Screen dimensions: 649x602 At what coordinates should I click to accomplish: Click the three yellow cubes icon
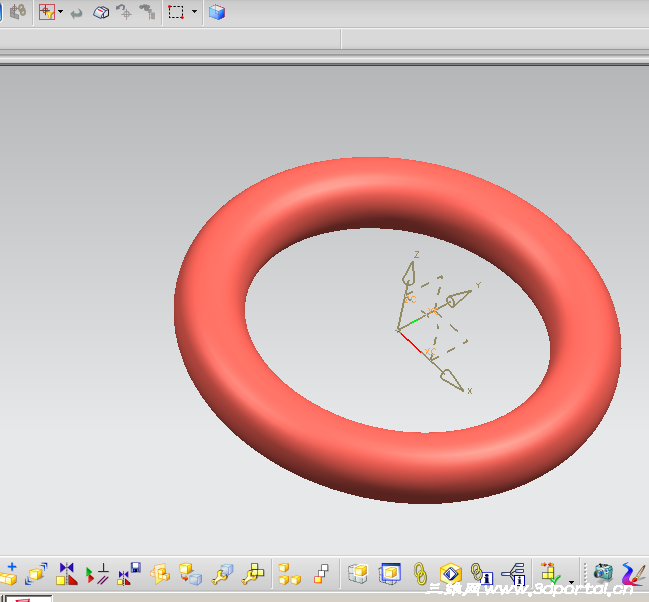(289, 574)
